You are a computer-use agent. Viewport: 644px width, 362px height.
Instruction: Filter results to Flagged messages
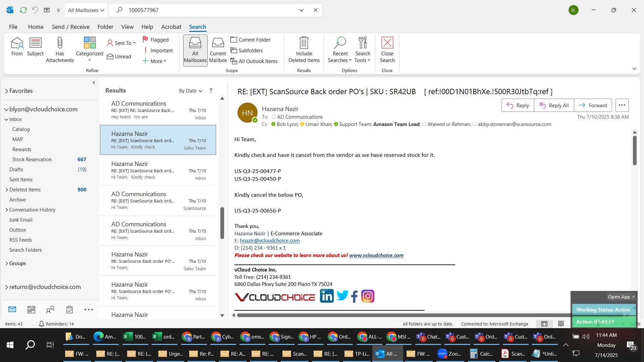(156, 40)
